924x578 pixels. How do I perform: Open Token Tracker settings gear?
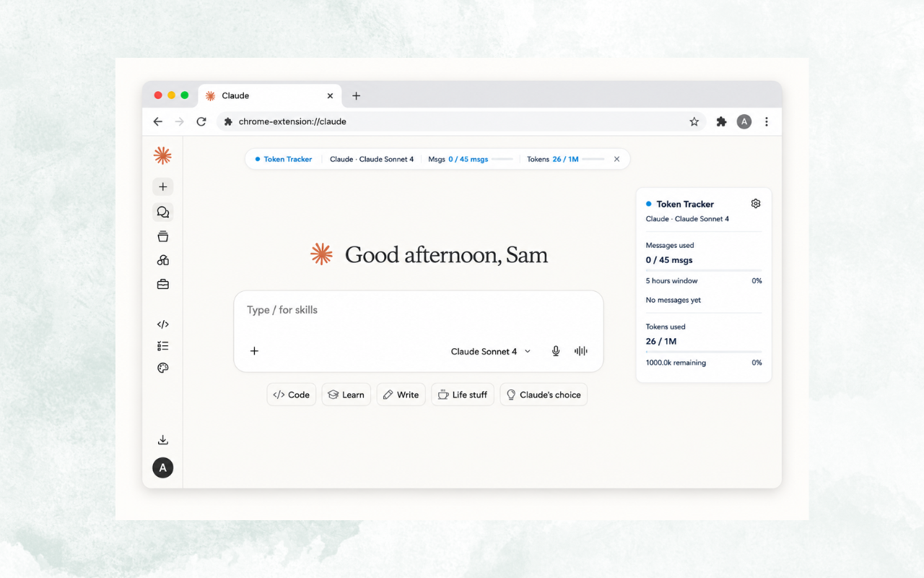coord(756,204)
